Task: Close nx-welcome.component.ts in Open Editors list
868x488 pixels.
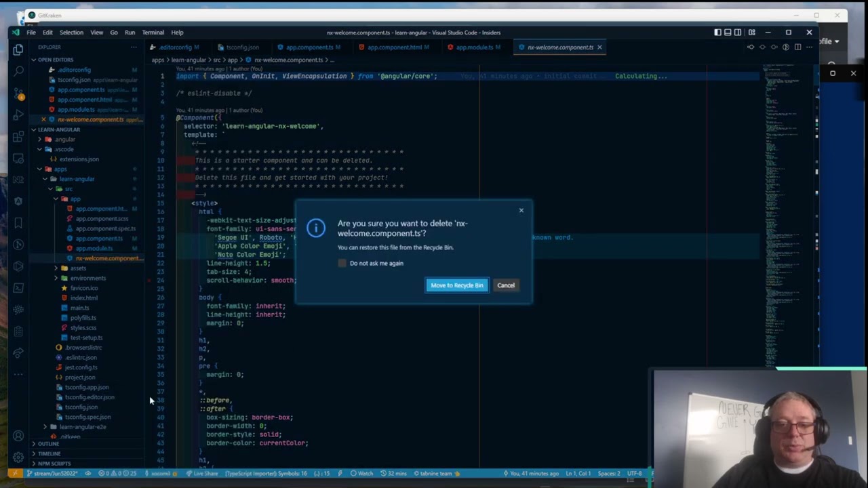Action: tap(43, 120)
